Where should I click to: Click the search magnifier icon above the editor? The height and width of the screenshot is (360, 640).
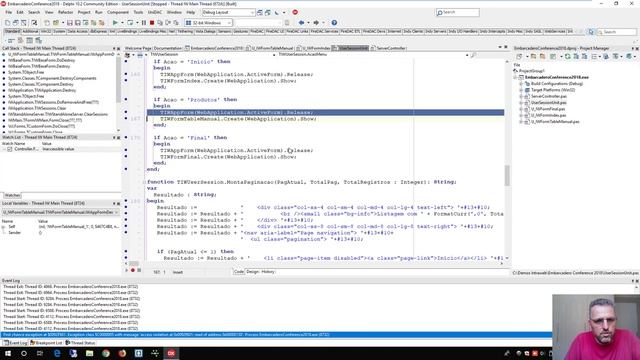tap(473, 55)
